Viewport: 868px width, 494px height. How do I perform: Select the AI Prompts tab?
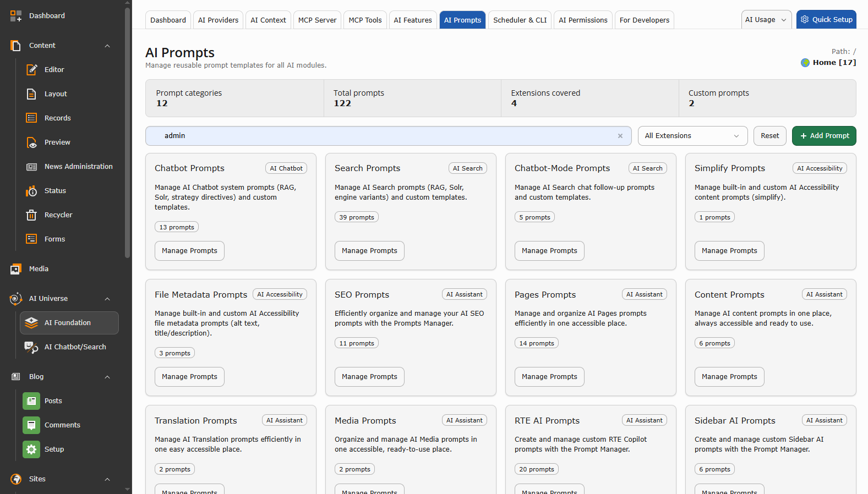pos(463,20)
